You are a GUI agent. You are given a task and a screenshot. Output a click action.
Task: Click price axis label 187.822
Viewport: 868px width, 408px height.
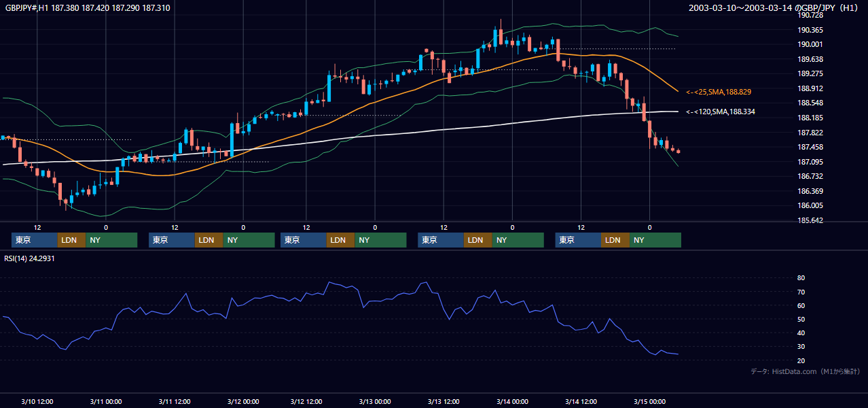tap(810, 133)
